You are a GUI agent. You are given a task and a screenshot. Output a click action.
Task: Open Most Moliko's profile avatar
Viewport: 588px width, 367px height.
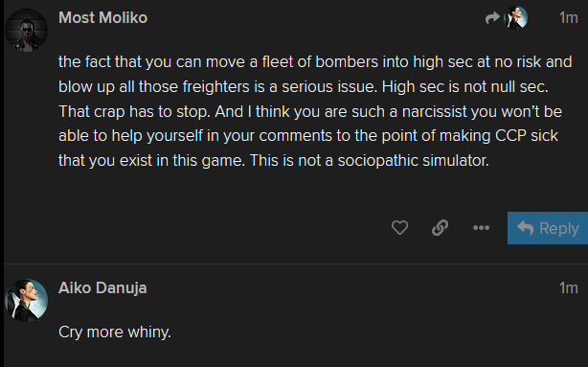(26, 30)
